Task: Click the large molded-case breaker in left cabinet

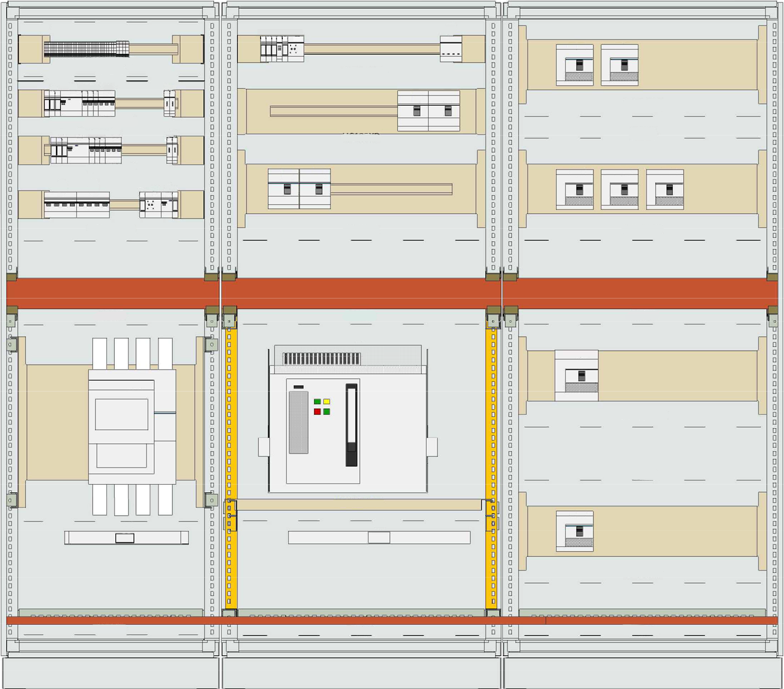Action: (132, 426)
